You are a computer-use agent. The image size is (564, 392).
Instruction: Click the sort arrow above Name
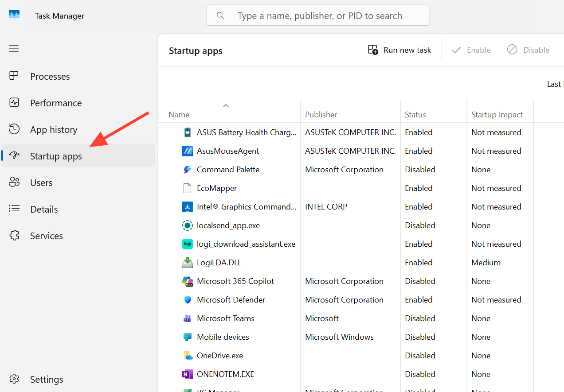click(226, 105)
